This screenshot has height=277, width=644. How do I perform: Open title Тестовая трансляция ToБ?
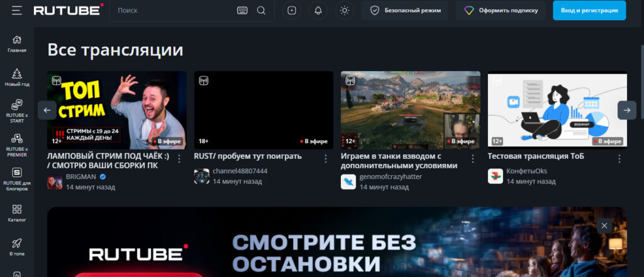536,156
